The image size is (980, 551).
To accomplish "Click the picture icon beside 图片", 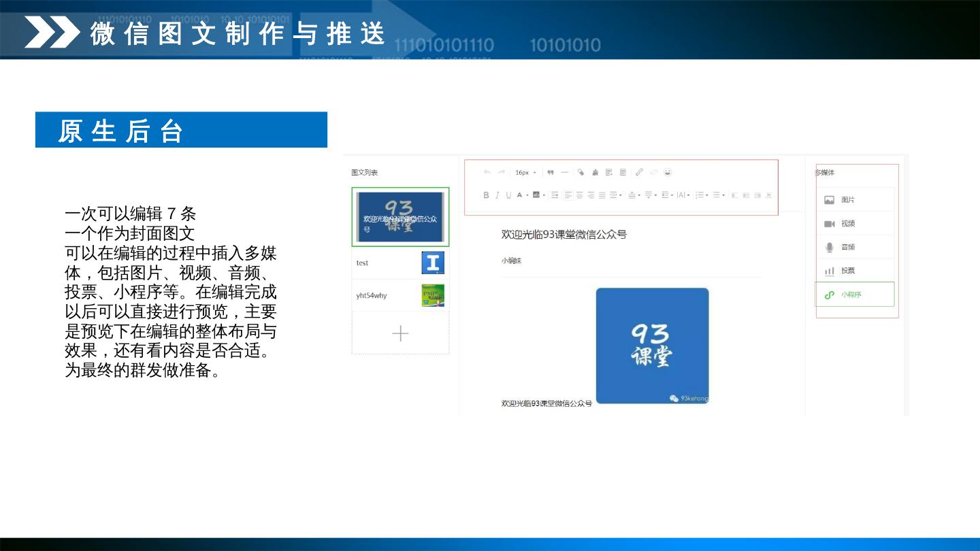I will [829, 200].
